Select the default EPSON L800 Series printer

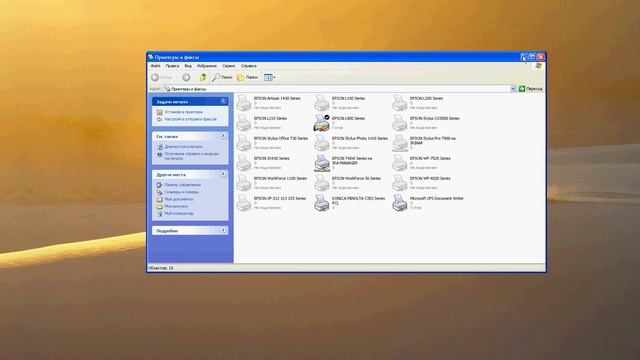coord(340,123)
